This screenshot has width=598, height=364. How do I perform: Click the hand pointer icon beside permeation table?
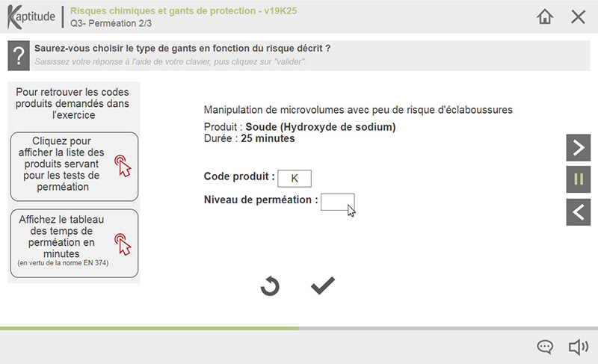pos(123,243)
